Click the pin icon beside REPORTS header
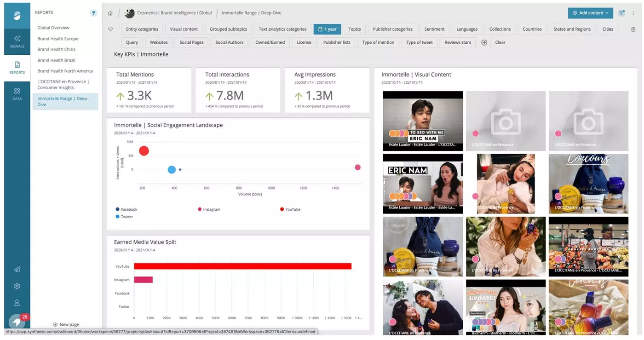Screen dimensions: 644x340 click(93, 13)
